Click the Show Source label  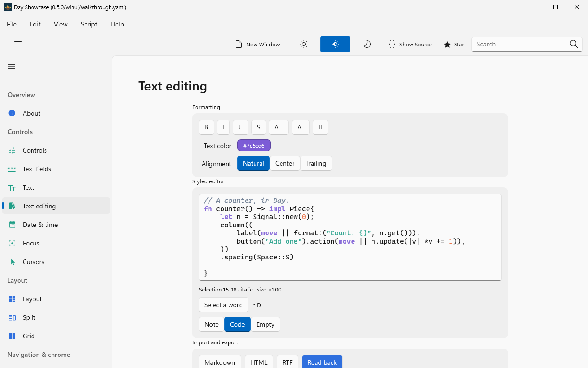416,45
